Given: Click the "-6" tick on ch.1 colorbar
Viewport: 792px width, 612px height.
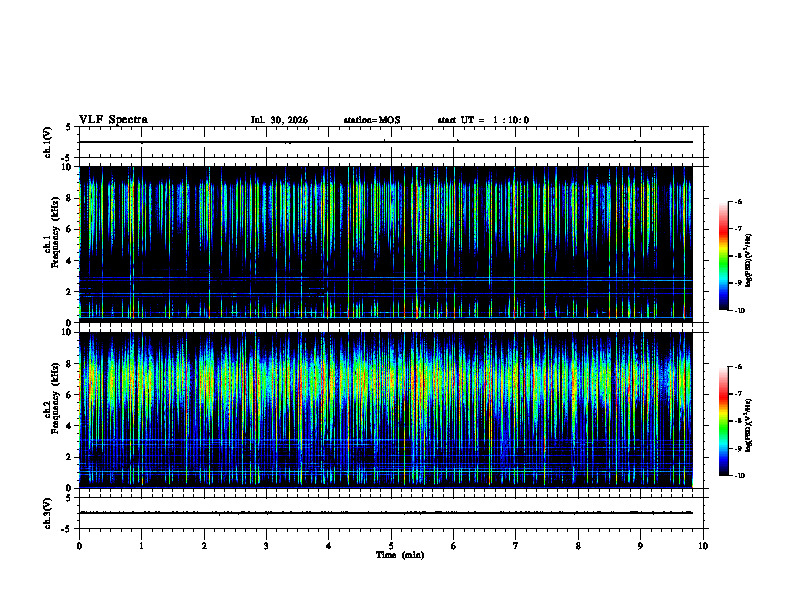Looking at the screenshot, I should click(738, 201).
